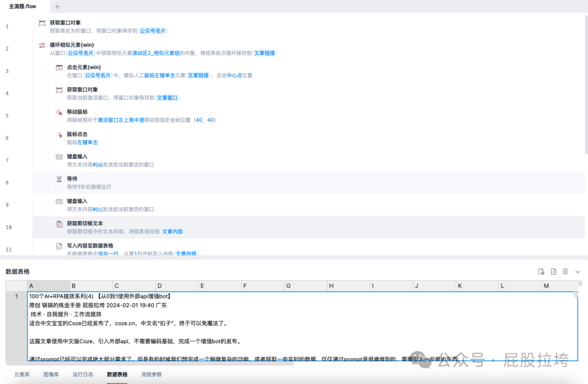
Task: Select column A header in data table
Action: 48,286
